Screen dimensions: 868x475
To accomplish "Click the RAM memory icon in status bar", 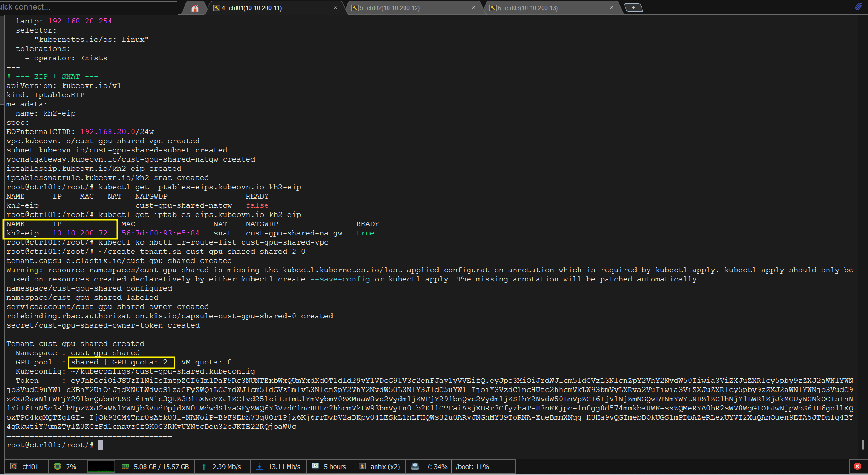I will (125, 467).
